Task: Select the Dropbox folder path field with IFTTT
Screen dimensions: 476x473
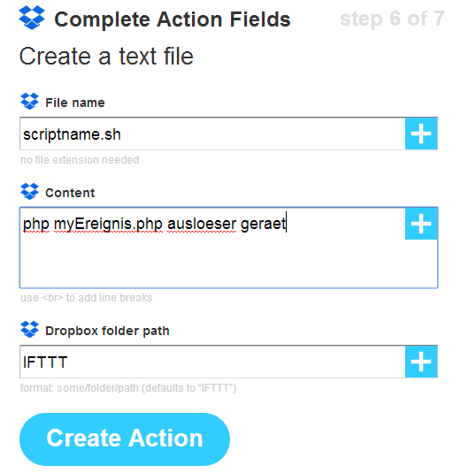Action: click(x=212, y=362)
